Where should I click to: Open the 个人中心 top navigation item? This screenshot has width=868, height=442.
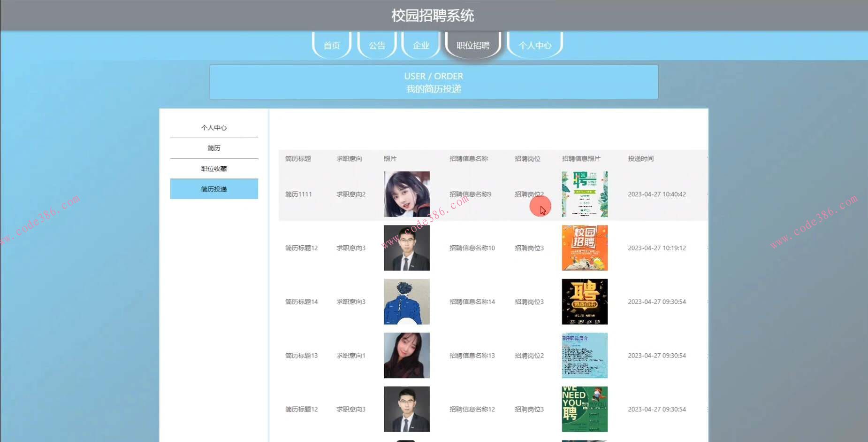[535, 45]
